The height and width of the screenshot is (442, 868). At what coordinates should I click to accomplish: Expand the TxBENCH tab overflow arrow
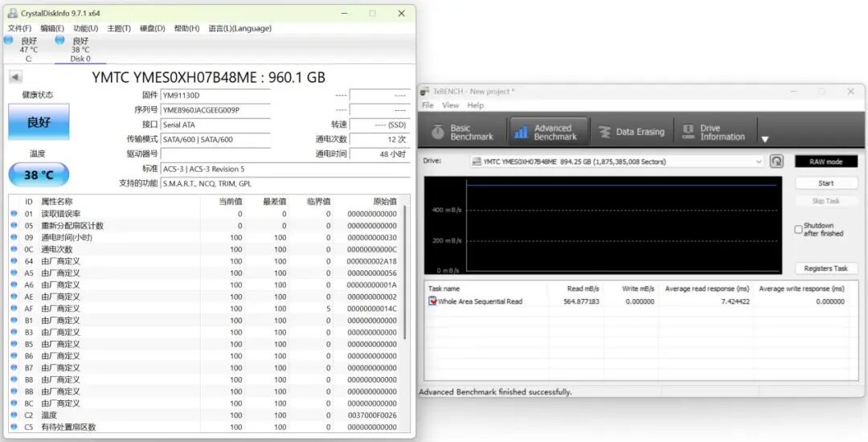click(764, 139)
